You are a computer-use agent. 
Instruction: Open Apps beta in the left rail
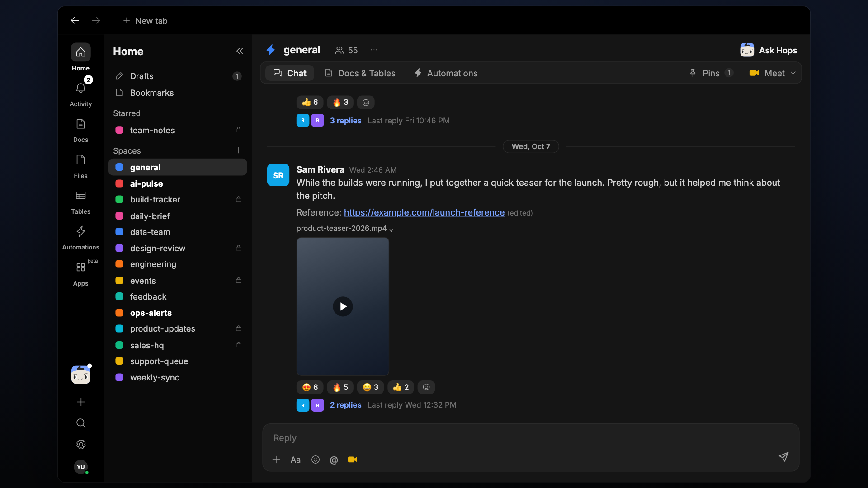[x=80, y=273]
